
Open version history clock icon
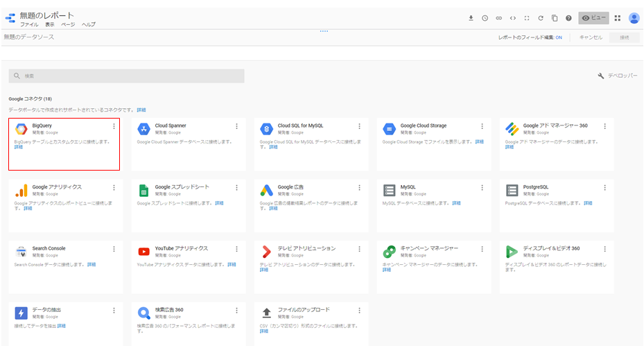tap(485, 18)
